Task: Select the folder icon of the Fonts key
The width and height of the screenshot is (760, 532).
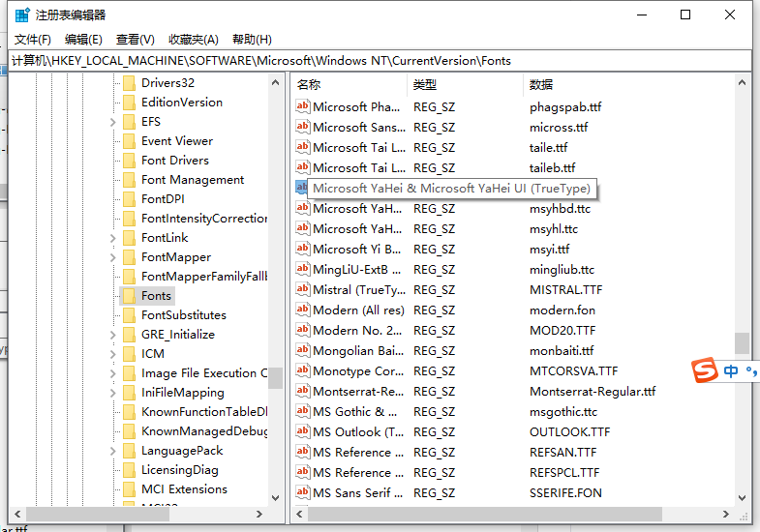Action: [129, 296]
